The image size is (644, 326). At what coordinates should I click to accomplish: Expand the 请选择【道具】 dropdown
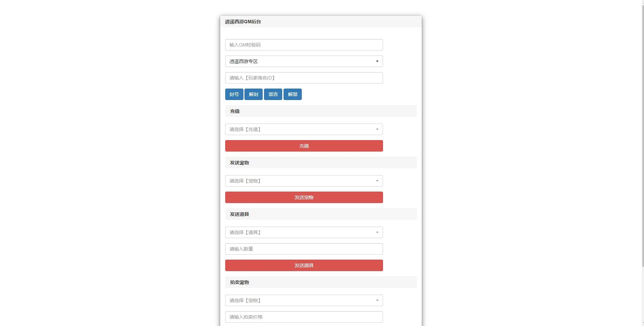(304, 232)
